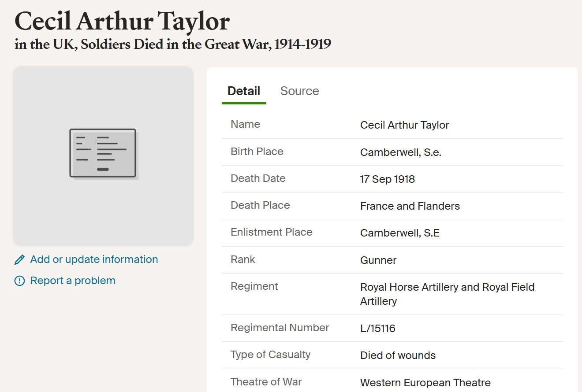
Task: Click the Cecil Arthur Taylor page heading
Action: [122, 21]
